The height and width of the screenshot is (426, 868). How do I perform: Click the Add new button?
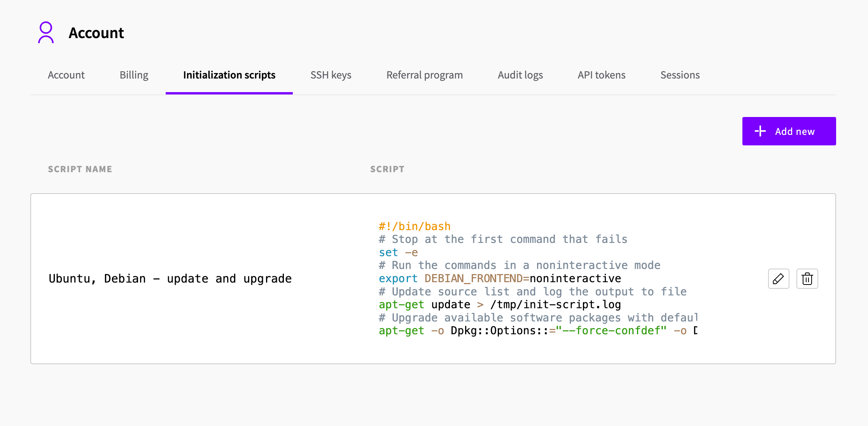tap(789, 131)
